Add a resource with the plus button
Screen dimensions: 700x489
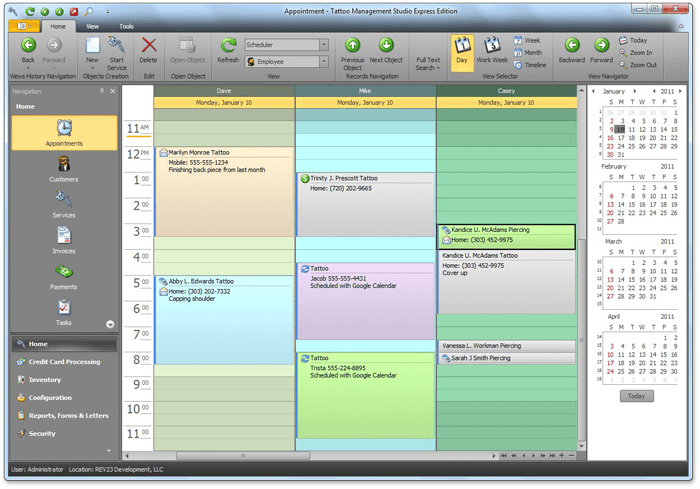pyautogui.click(x=562, y=456)
